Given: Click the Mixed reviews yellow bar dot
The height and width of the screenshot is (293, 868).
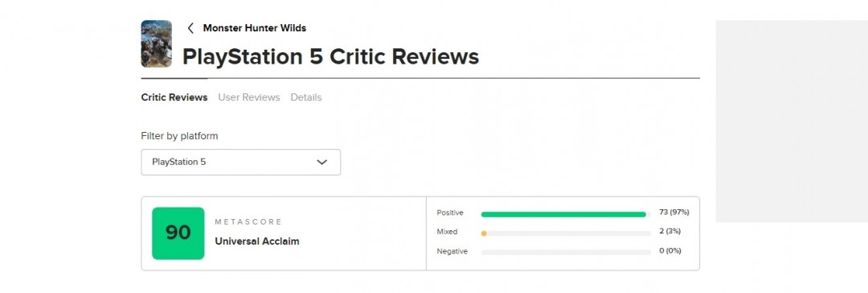Looking at the screenshot, I should click(x=484, y=233).
